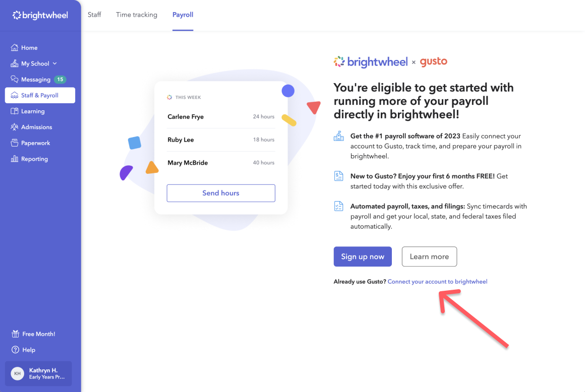Click the Admissions people icon
The width and height of the screenshot is (585, 392).
(x=15, y=127)
